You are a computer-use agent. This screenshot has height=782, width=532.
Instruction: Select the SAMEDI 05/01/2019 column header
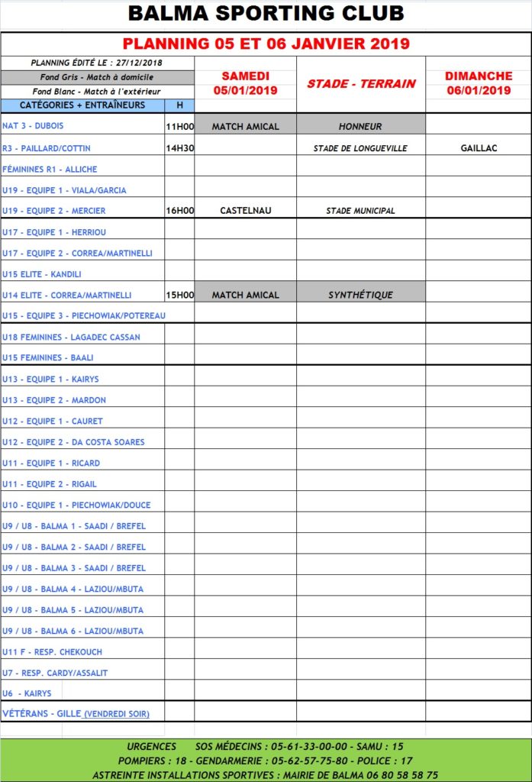click(245, 83)
